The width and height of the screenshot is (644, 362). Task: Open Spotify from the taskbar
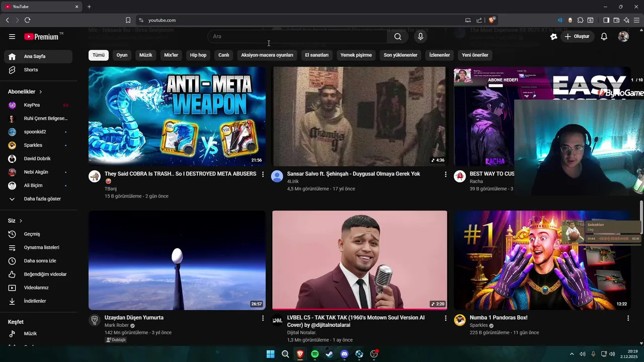tap(315, 354)
